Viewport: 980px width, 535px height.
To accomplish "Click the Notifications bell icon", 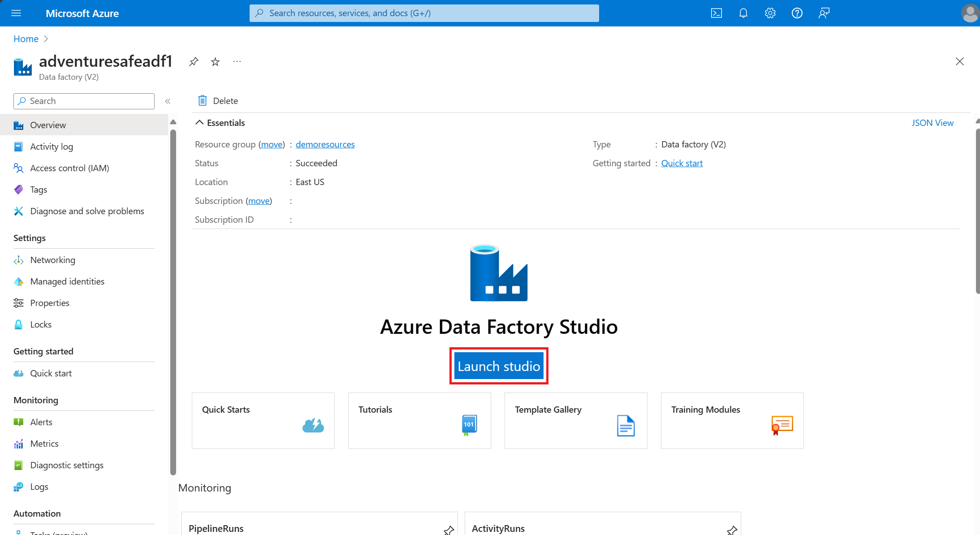I will pos(742,13).
